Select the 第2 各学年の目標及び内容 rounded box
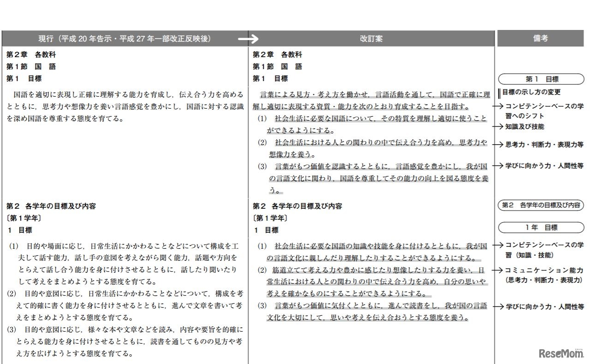The image size is (590, 364). click(542, 206)
